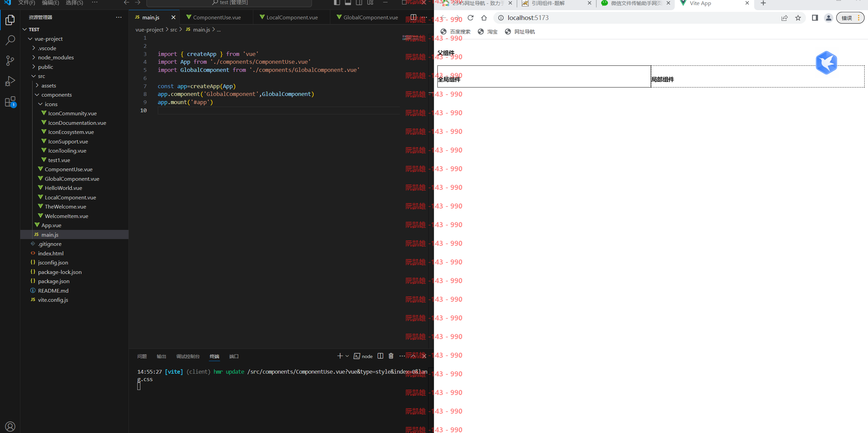The height and width of the screenshot is (433, 868).
Task: Open Run and Debug view
Action: click(10, 81)
